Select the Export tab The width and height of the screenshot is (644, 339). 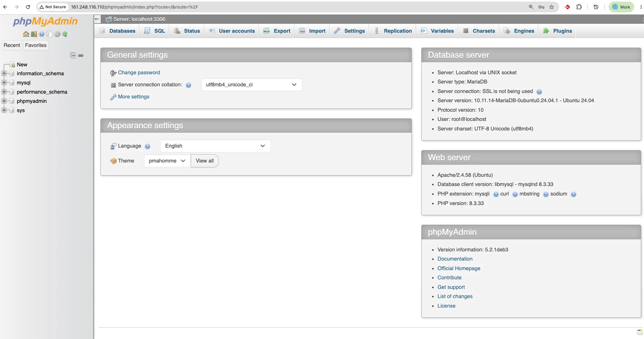(277, 31)
